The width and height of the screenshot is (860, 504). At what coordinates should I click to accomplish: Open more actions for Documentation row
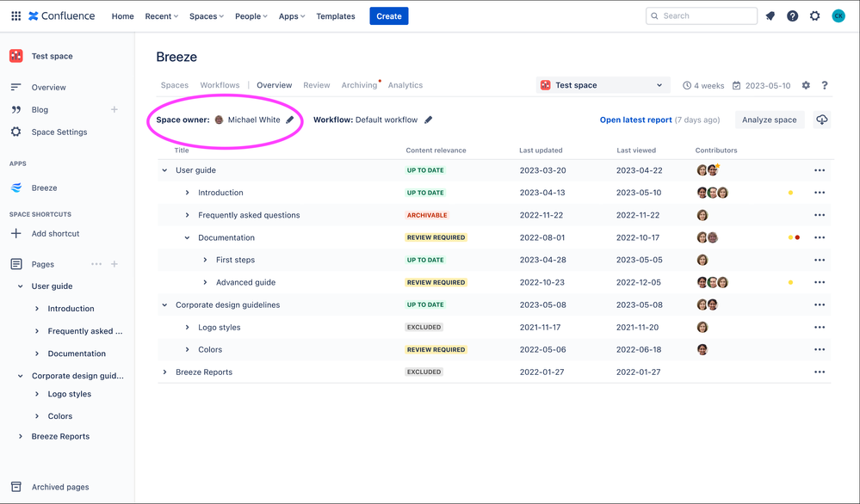coord(820,237)
